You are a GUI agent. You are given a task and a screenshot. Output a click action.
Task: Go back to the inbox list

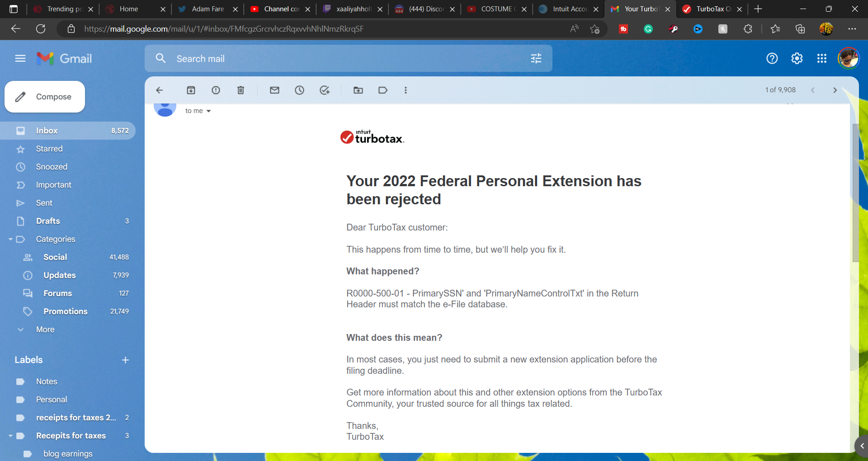[160, 90]
